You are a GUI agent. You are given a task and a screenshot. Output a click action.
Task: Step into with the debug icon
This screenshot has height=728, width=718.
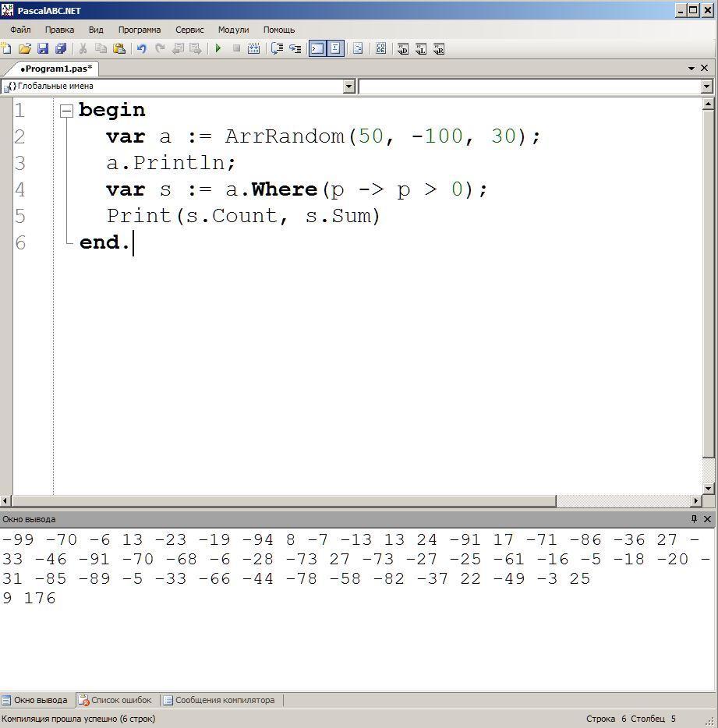(x=278, y=48)
